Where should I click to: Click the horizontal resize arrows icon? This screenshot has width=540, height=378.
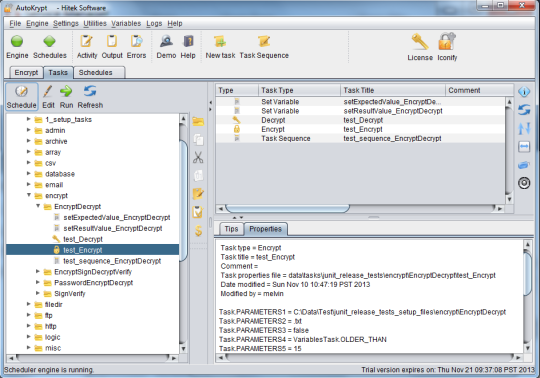(x=524, y=147)
